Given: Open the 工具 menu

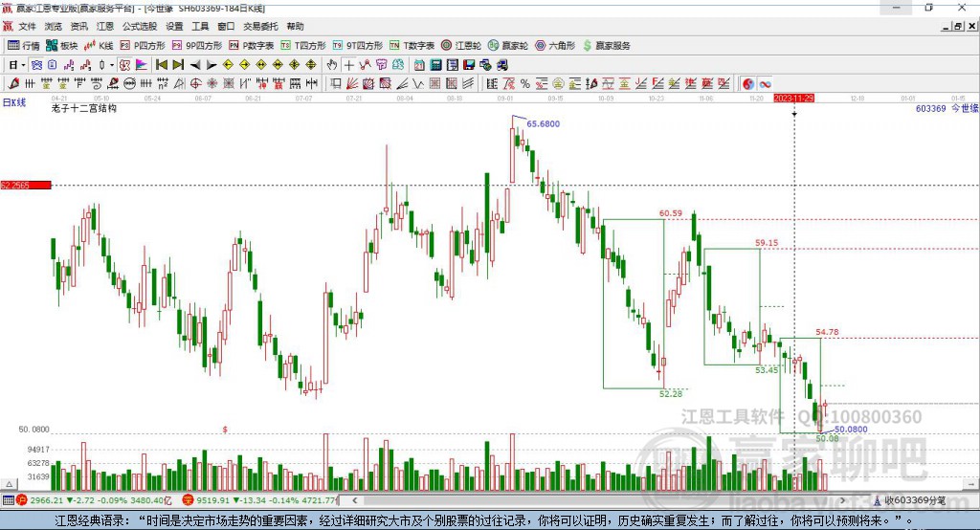Looking at the screenshot, I should click(x=200, y=26).
